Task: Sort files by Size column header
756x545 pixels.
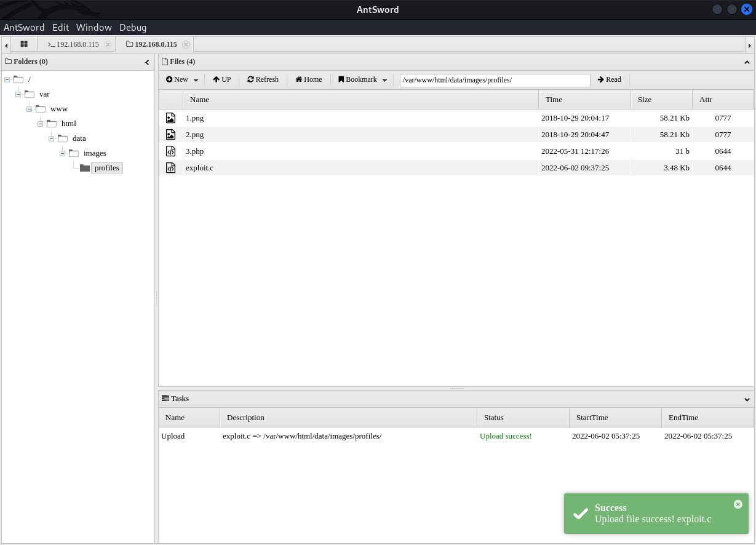Action: (661, 100)
